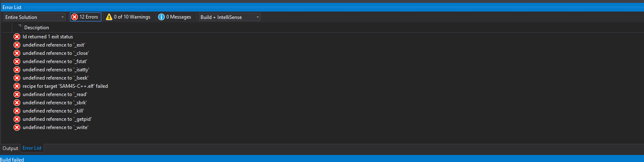Toggle the 0 Messages filter
The image size is (644, 162).
[175, 17]
